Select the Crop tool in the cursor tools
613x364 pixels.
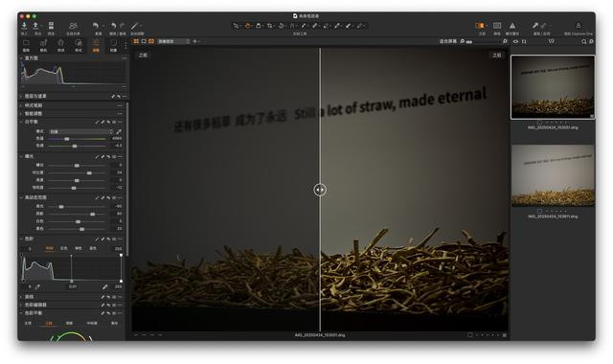click(269, 26)
